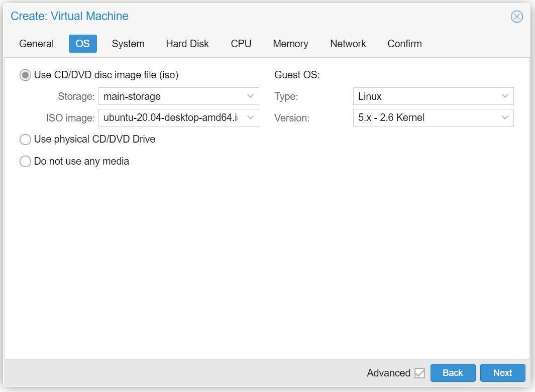Select 'Use CD/DVD disc image file' option
This screenshot has height=392, width=535.
coord(25,75)
